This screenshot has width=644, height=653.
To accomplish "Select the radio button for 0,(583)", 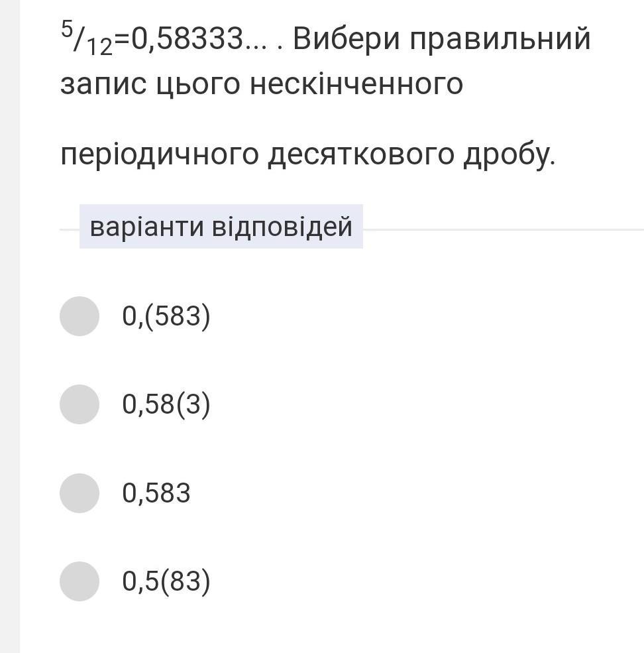I will (80, 316).
